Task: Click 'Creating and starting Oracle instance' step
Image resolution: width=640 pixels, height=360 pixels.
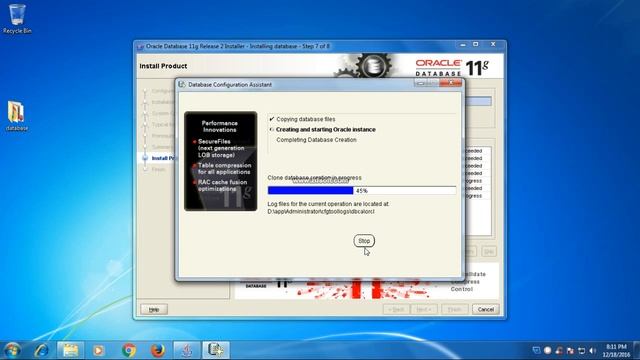Action: (x=326, y=129)
